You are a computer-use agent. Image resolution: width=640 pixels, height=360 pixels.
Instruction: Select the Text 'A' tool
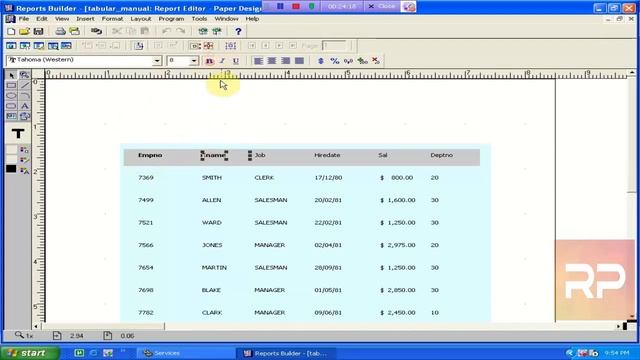25,106
